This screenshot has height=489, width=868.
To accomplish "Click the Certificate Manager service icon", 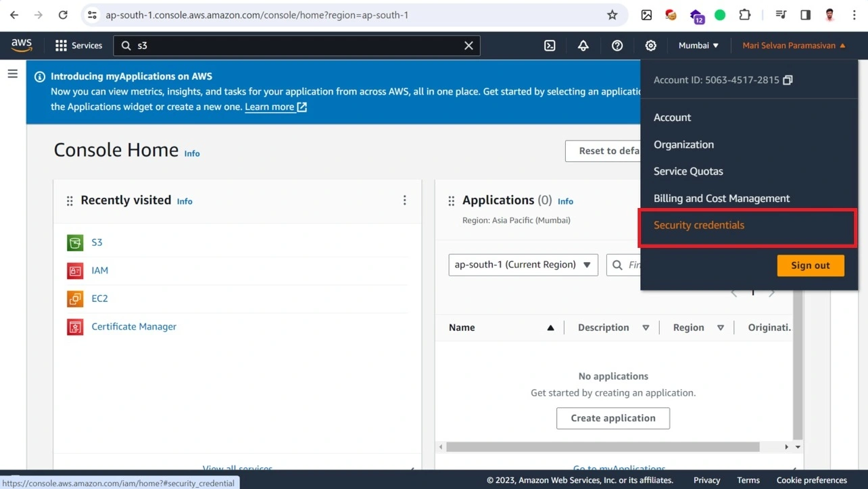I will (75, 327).
